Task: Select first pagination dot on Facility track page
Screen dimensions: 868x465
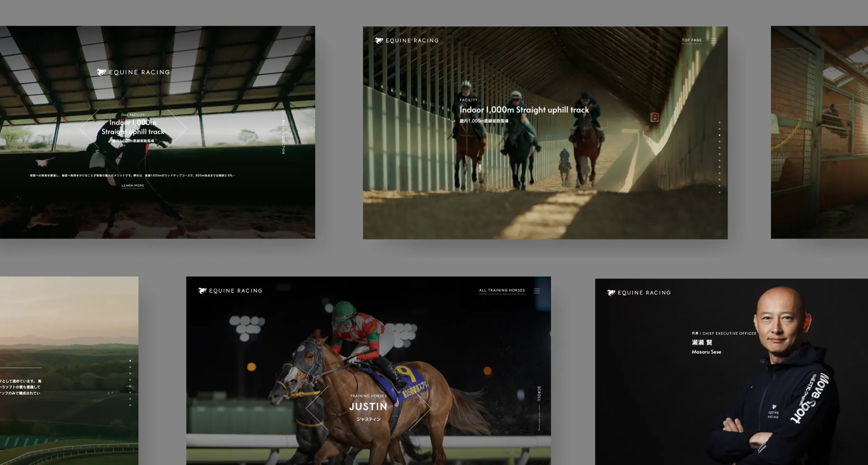Action: (x=719, y=122)
